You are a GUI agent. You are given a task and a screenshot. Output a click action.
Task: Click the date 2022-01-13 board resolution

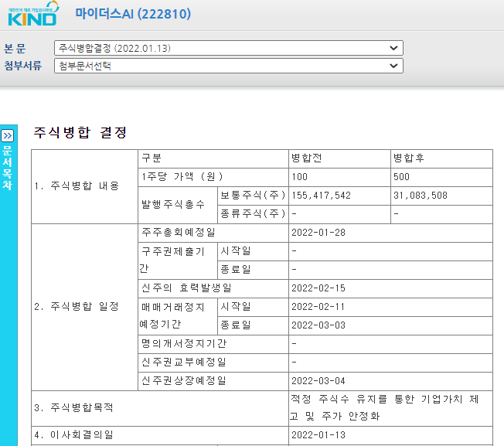(x=318, y=435)
